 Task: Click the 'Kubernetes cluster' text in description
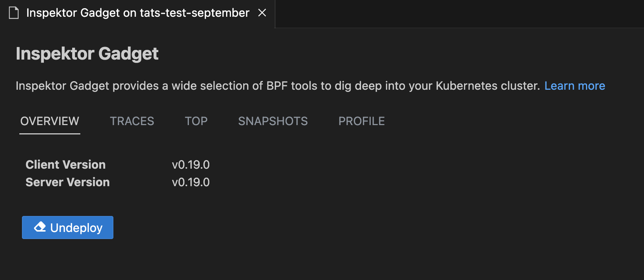pyautogui.click(x=487, y=86)
